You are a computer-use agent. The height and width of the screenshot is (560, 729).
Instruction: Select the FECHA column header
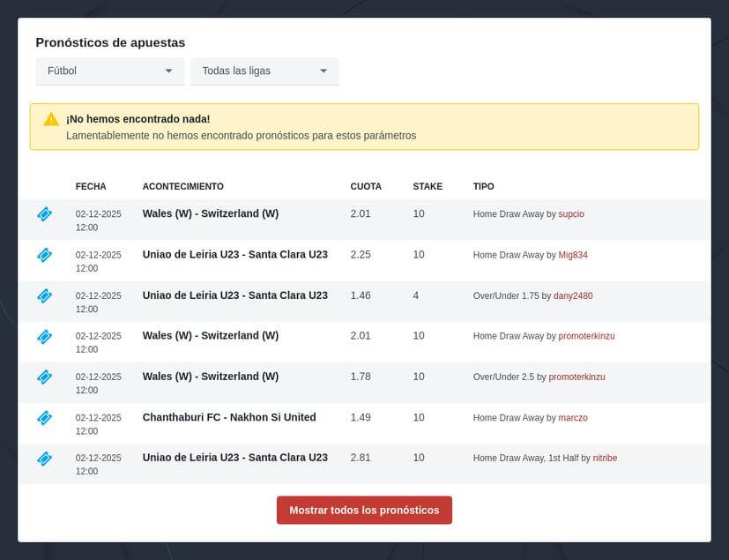(90, 186)
